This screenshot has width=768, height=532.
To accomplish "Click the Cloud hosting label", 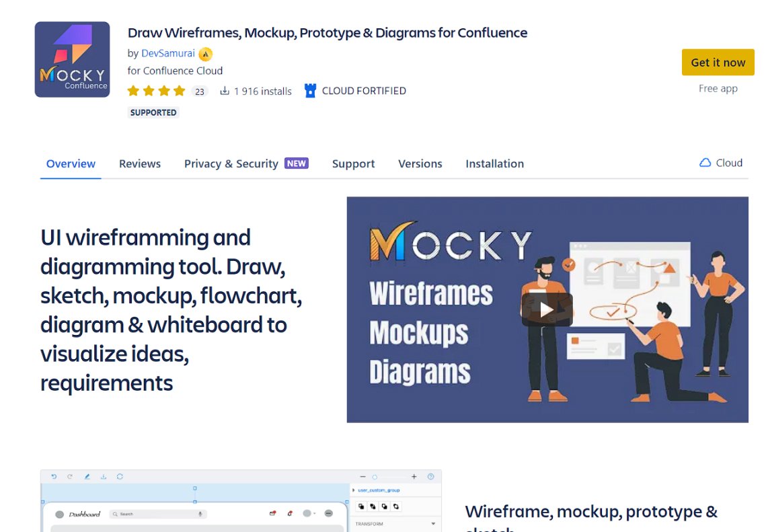I will click(729, 163).
